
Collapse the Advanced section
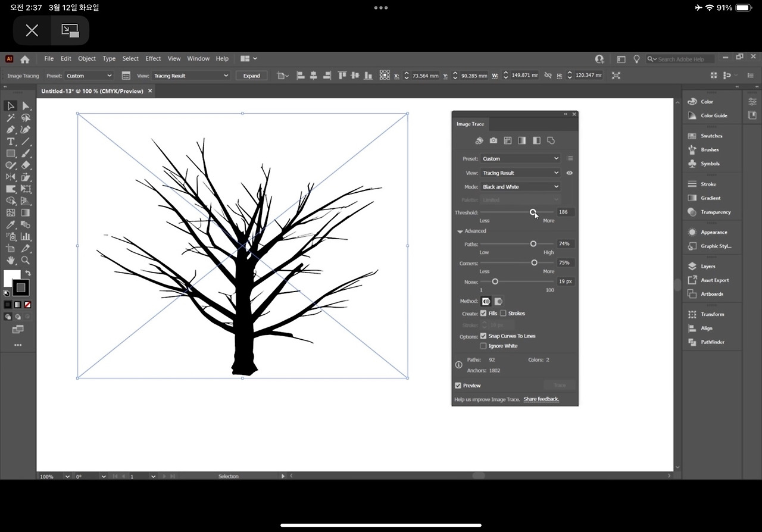click(x=460, y=231)
